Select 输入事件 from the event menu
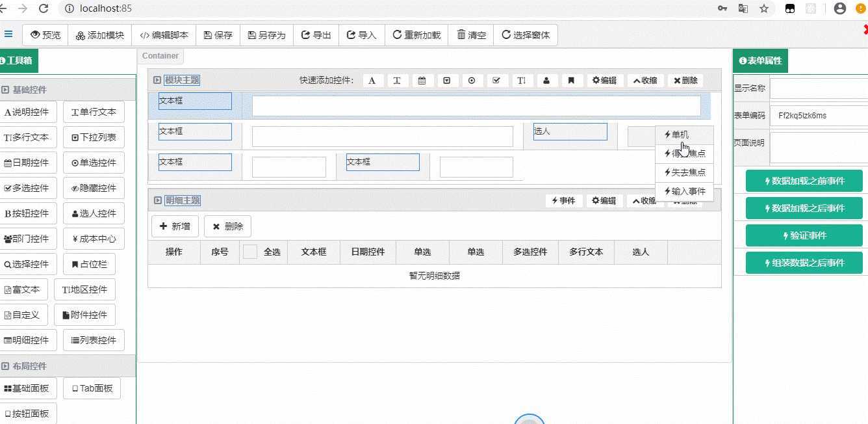868x424 pixels. coord(684,191)
